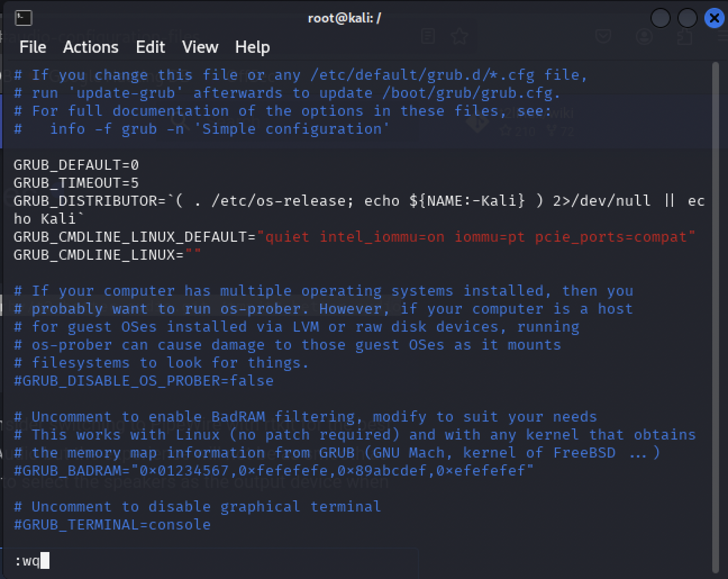This screenshot has width=728, height=579.
Task: Minimize the root@kali terminal window
Action: 661,18
